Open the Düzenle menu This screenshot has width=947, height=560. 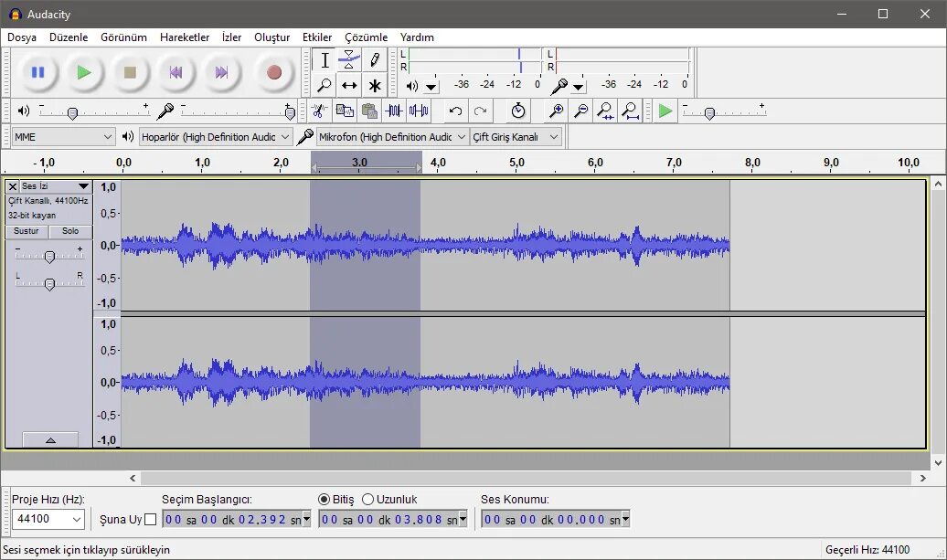point(69,37)
